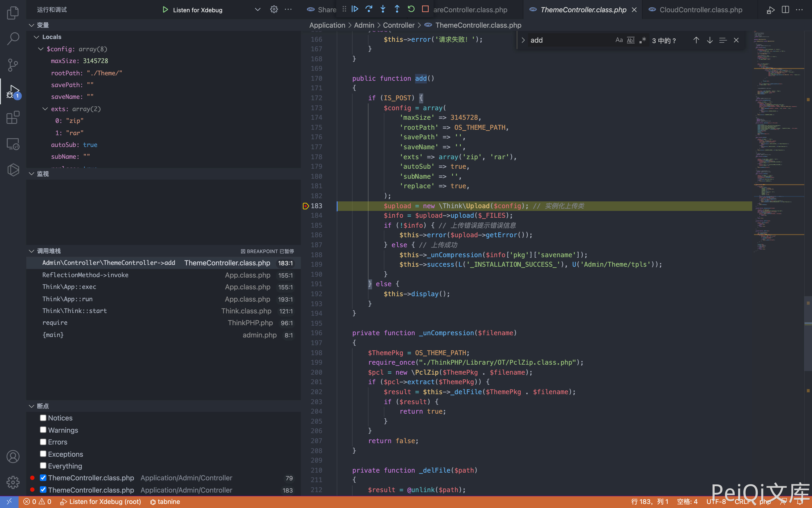The height and width of the screenshot is (508, 812).
Task: Toggle Match Whole Word in find widget
Action: point(631,40)
